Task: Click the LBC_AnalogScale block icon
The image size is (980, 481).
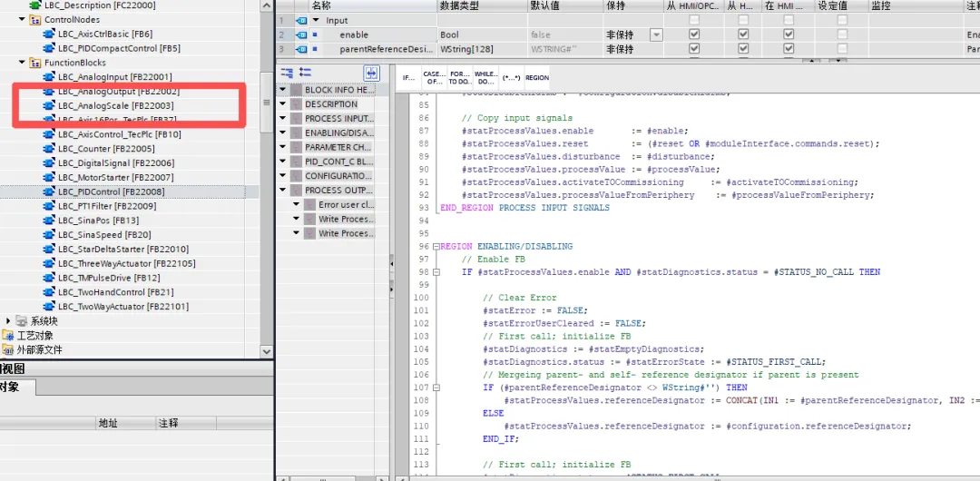Action: pyautogui.click(x=49, y=105)
